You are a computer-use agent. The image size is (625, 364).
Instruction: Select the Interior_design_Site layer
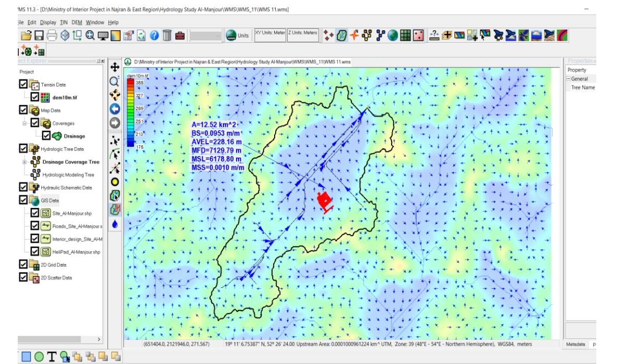77,239
